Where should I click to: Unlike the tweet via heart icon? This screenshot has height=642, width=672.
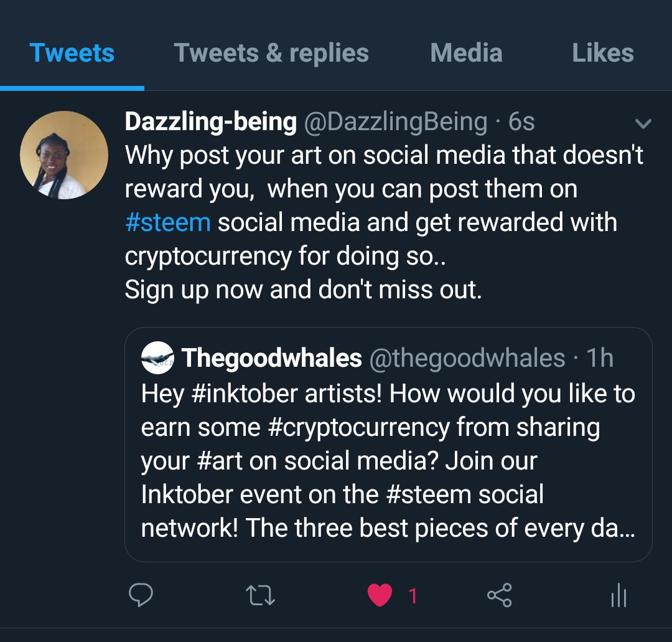380,596
